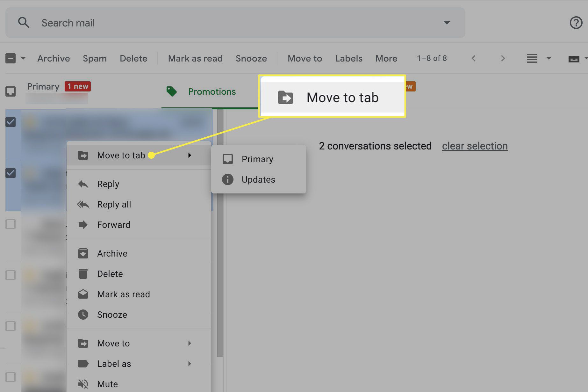Go to older page arrow

pos(503,58)
